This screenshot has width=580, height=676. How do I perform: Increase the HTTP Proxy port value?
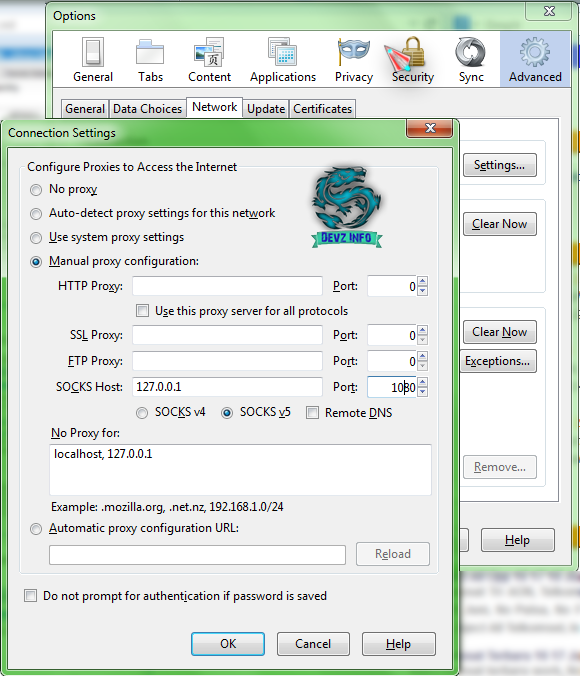[x=423, y=281]
